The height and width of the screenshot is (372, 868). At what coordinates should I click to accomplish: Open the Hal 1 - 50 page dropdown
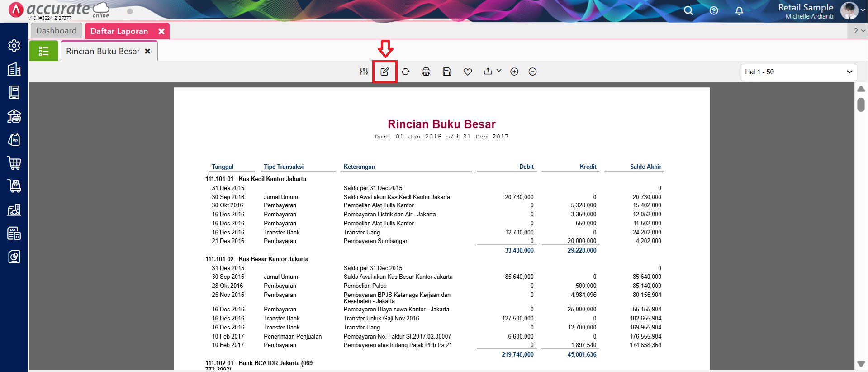pyautogui.click(x=798, y=72)
